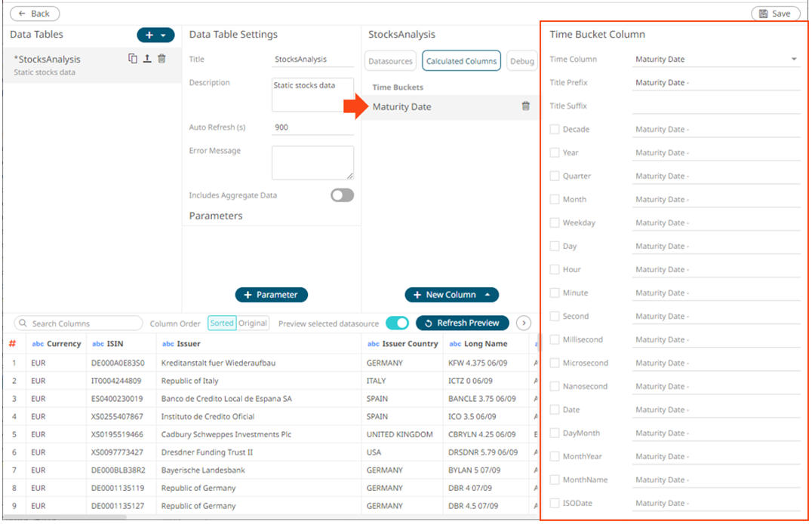Click the upload icon for StocksAnalysis
Image resolution: width=812 pixels, height=524 pixels.
click(x=147, y=59)
